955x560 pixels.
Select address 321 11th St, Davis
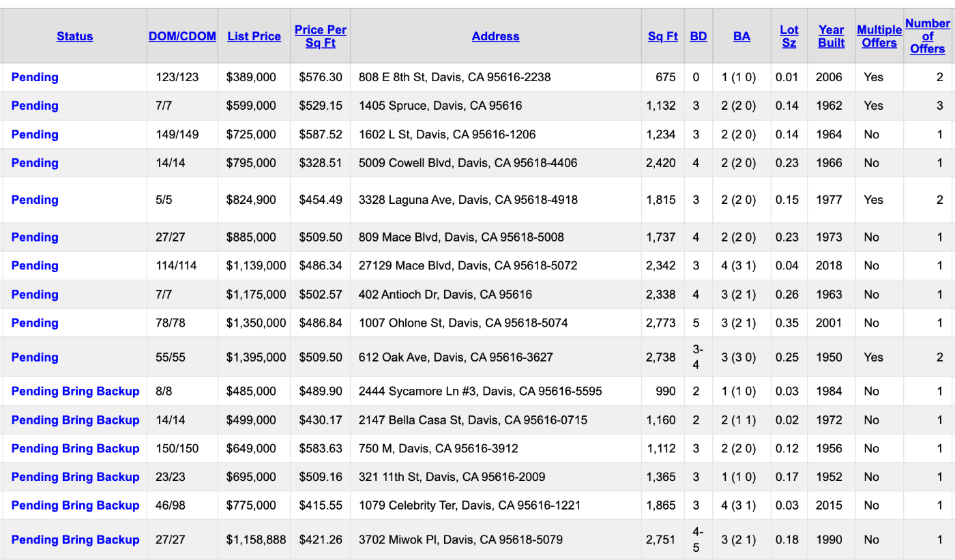pyautogui.click(x=452, y=477)
